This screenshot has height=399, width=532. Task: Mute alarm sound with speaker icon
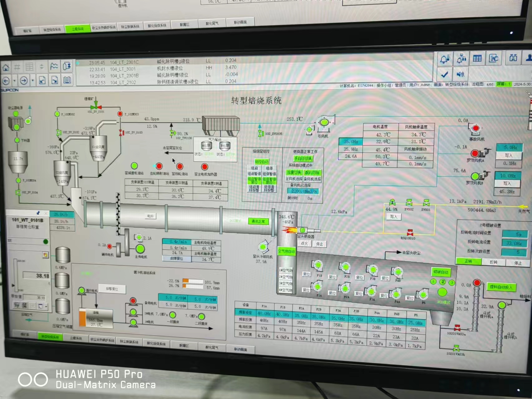[x=460, y=74]
